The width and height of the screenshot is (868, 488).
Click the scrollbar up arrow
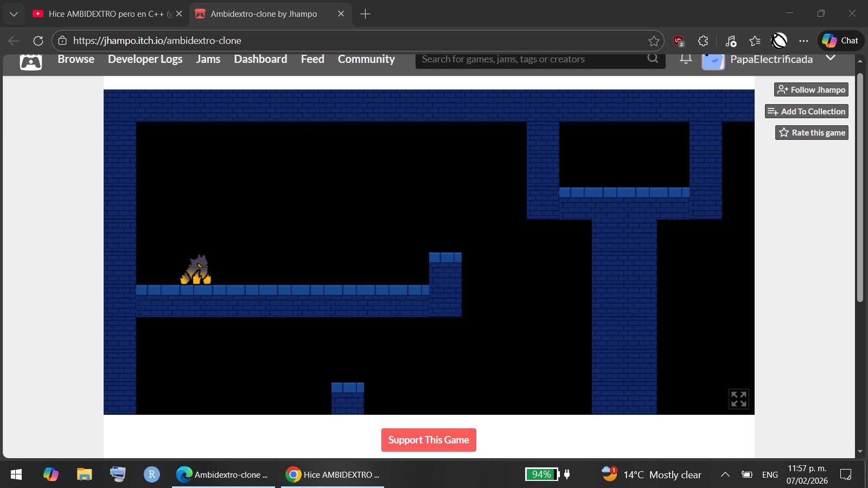pyautogui.click(x=860, y=61)
